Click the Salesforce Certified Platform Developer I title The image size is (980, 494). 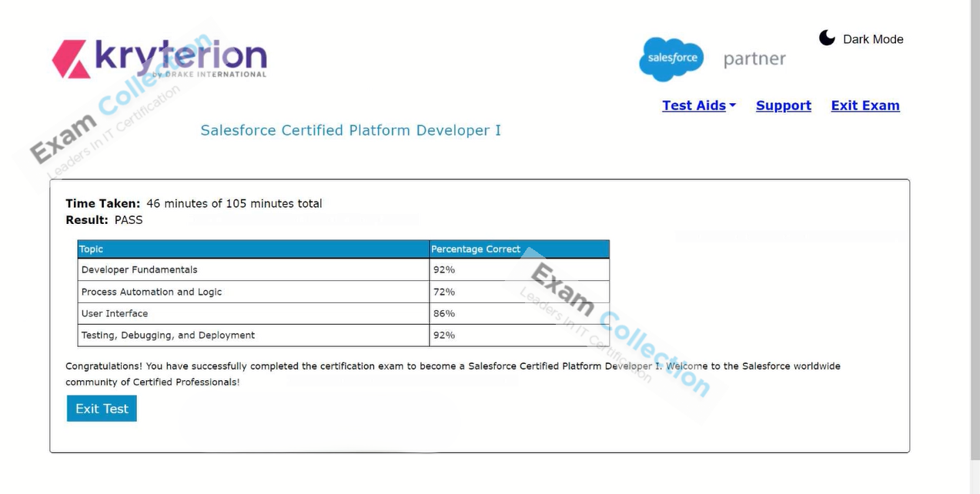click(x=351, y=131)
